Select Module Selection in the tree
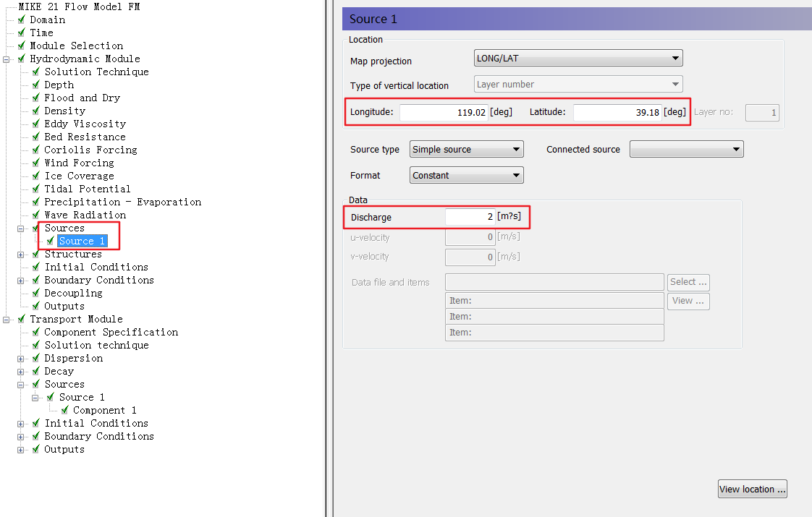Viewport: 812px width, 517px height. click(x=76, y=46)
